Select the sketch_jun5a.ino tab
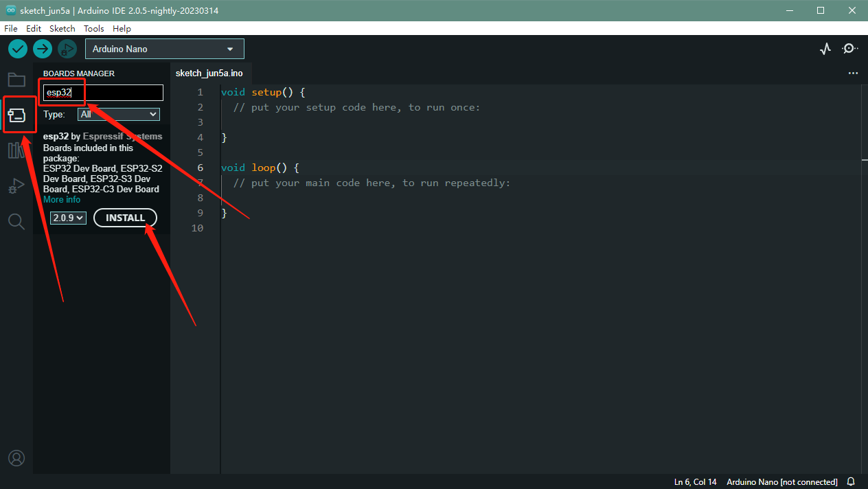The width and height of the screenshot is (868, 489). [x=209, y=73]
